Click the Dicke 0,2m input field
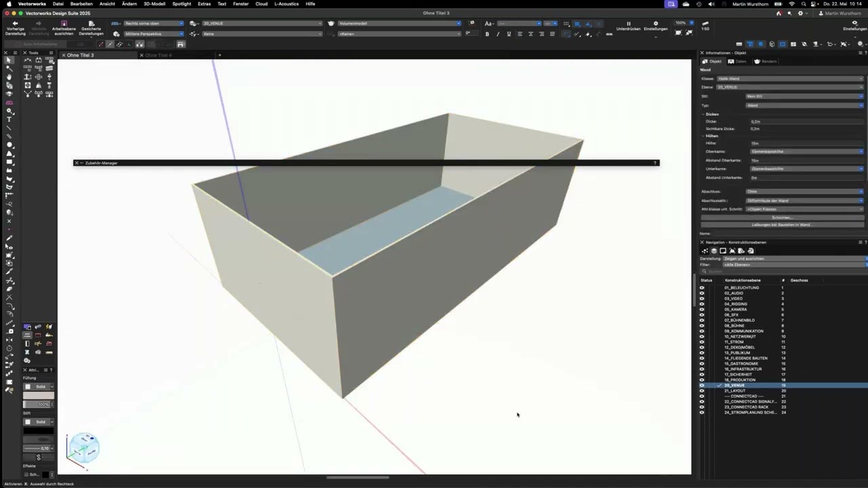868x488 pixels. [x=806, y=121]
